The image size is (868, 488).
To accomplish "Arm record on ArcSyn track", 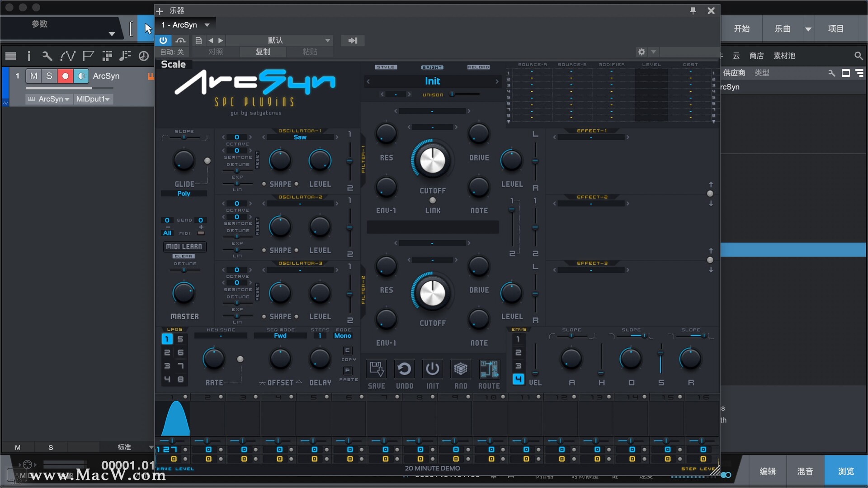I will pos(65,76).
